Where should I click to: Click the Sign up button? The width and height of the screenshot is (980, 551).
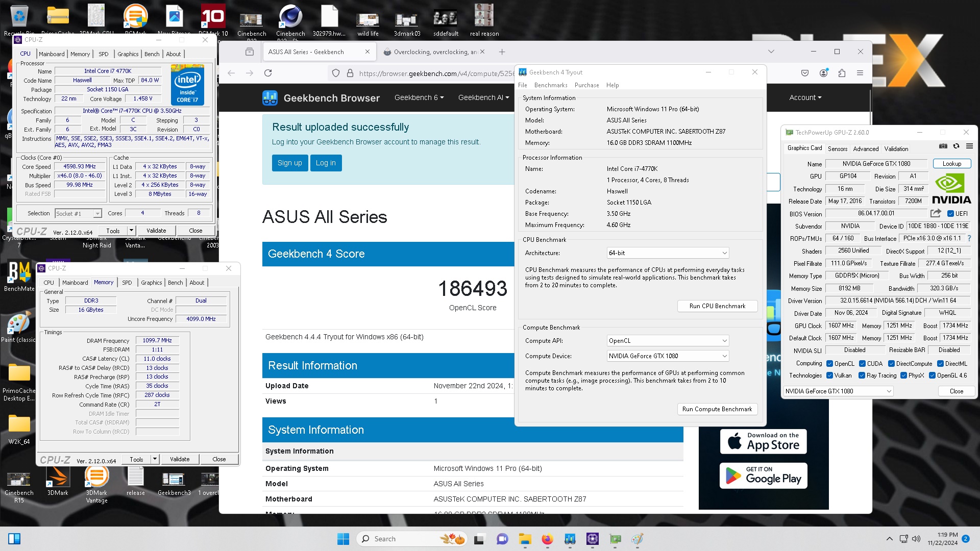[x=289, y=163]
